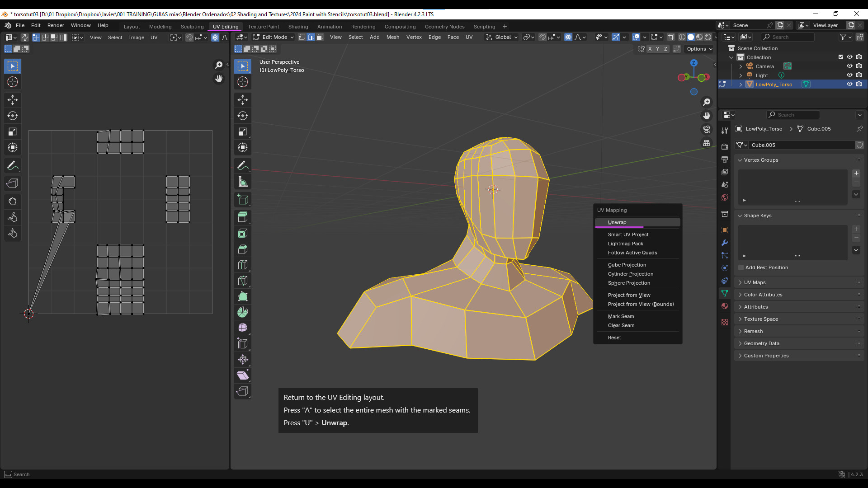The height and width of the screenshot is (488, 868).
Task: Select the Shear tool
Action: (243, 375)
